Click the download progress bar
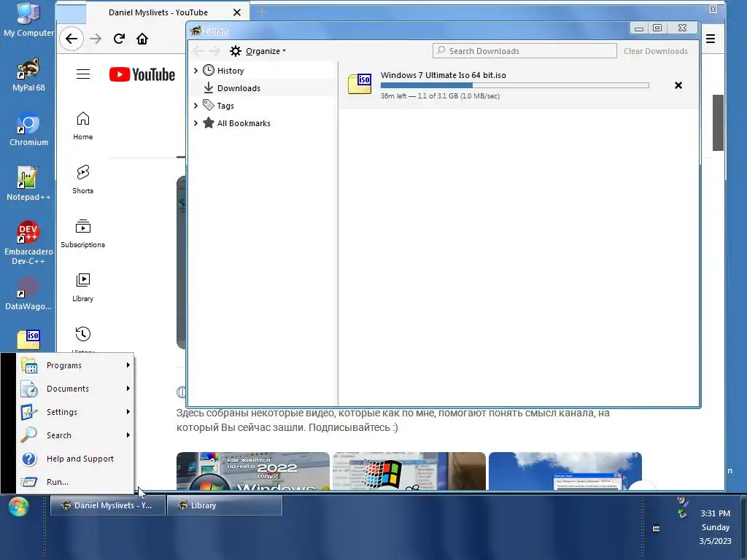 point(514,85)
